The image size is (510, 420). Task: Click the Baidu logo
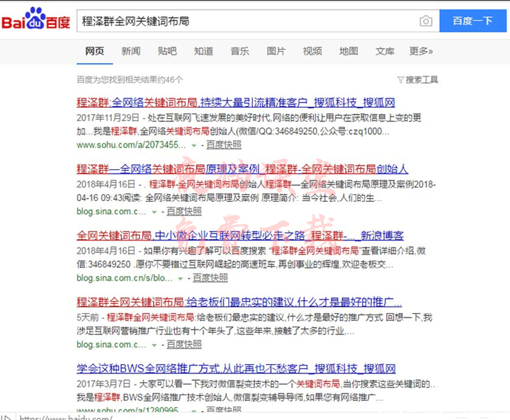click(36, 18)
